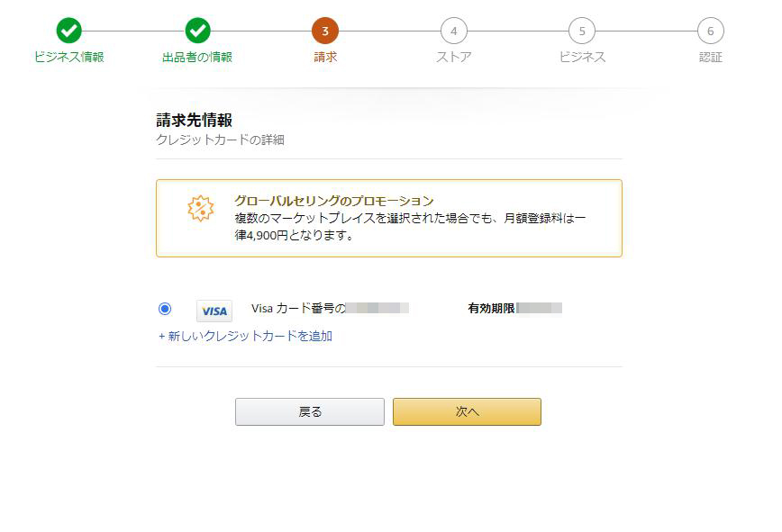Click the 次へ button
This screenshot has width=782, height=532.
pos(467,411)
